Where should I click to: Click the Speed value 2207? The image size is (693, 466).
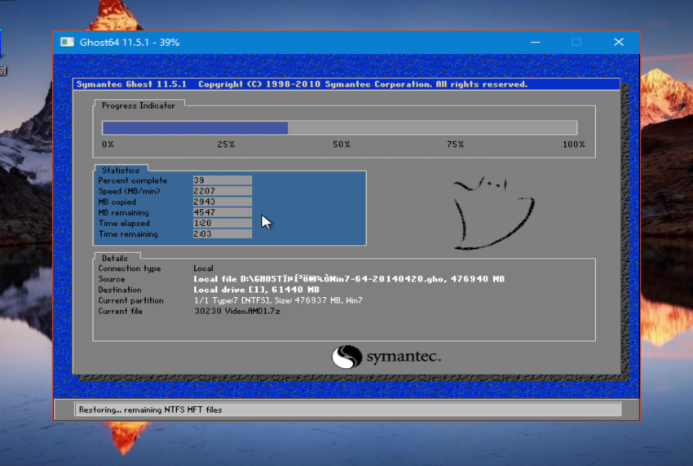[222, 191]
